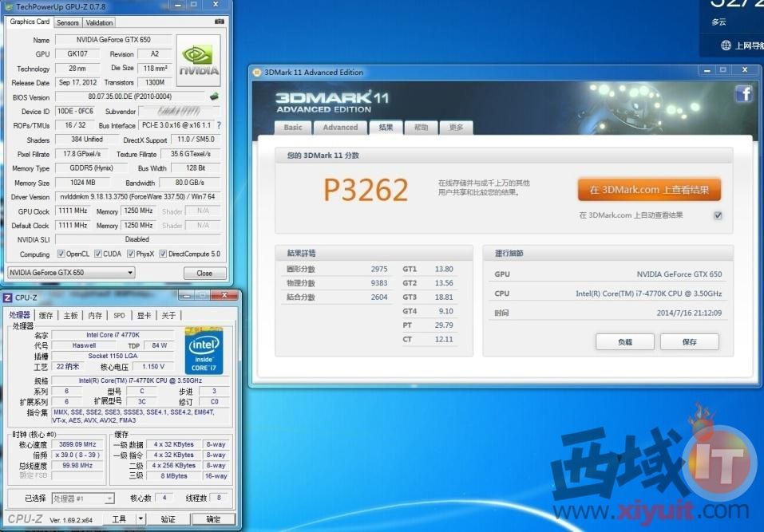Click the 3DMark 11 title bar icon

257,72
